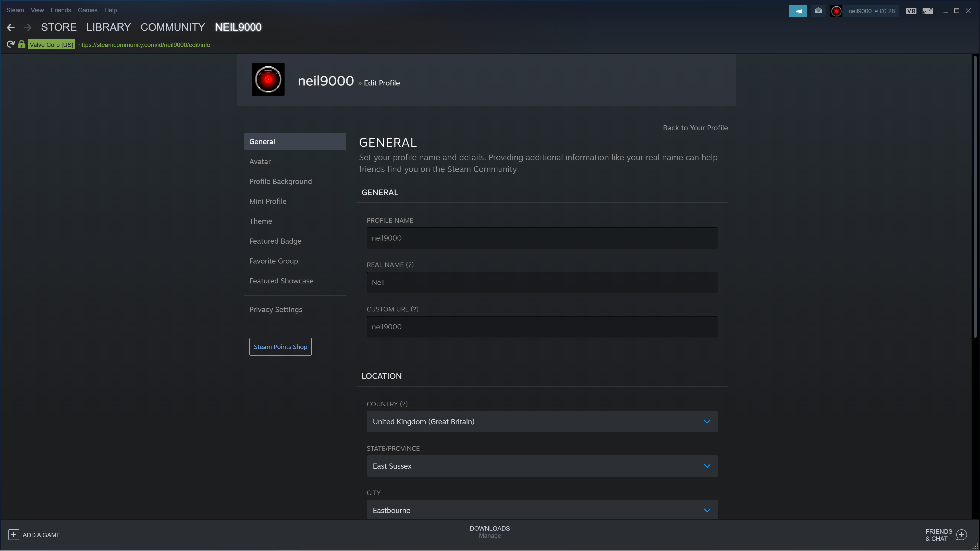Click the Real Name input field
This screenshot has height=551, width=980.
point(542,283)
